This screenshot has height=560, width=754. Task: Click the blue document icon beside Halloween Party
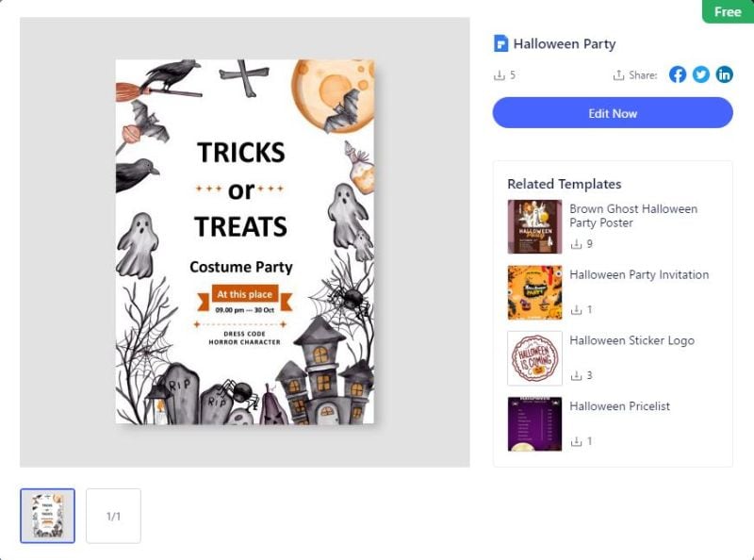500,43
